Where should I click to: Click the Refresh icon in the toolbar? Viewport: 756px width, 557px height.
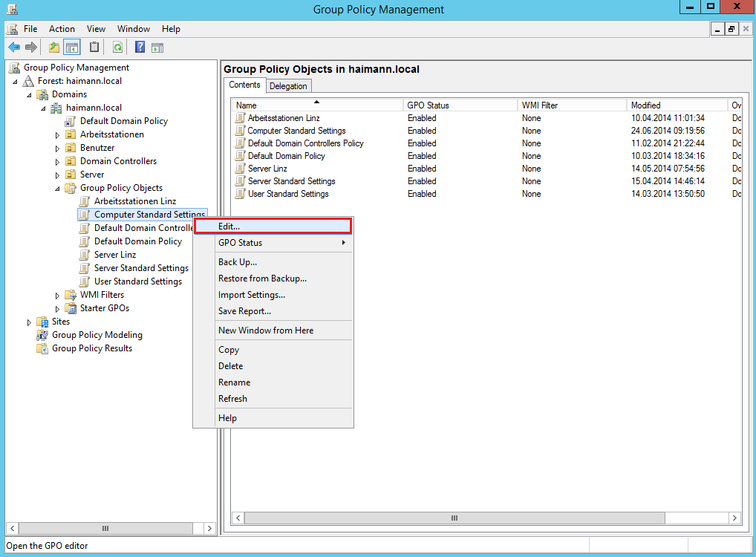click(x=117, y=46)
